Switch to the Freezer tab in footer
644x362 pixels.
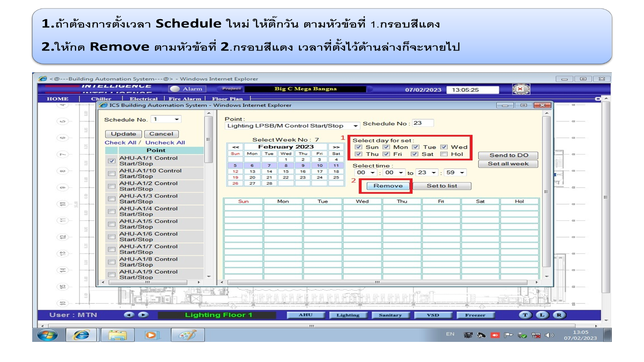click(475, 315)
